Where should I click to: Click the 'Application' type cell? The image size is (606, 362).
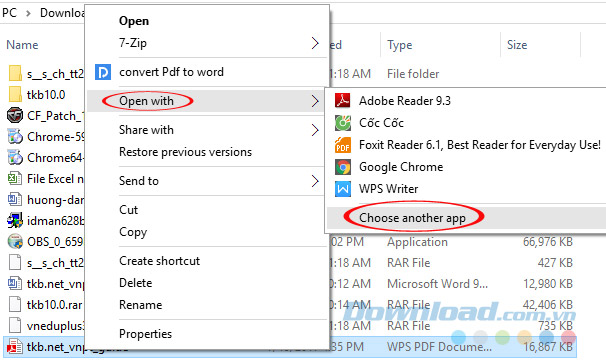(x=417, y=242)
